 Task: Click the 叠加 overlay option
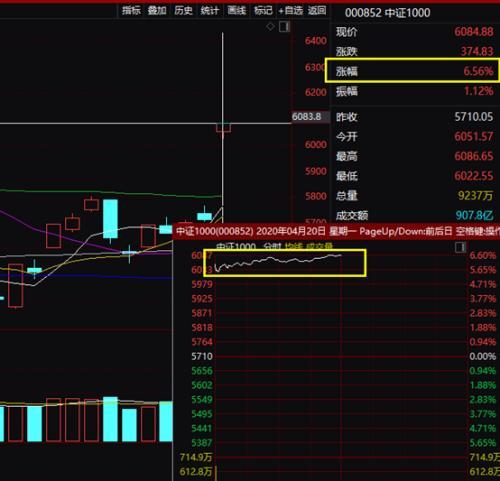[x=157, y=11]
